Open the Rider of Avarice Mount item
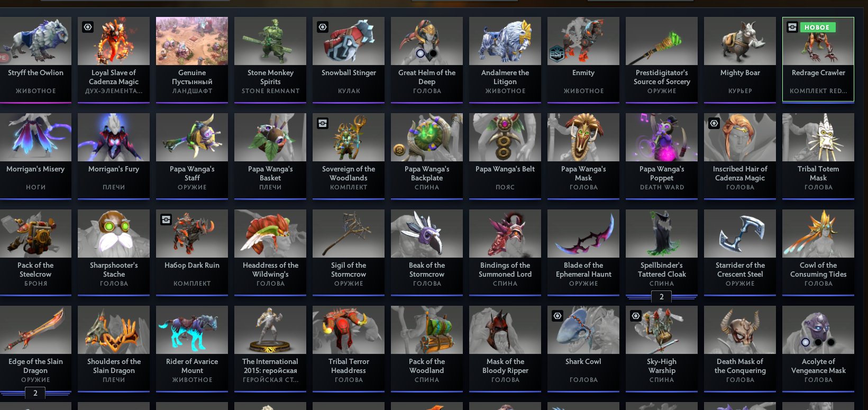 (x=192, y=349)
